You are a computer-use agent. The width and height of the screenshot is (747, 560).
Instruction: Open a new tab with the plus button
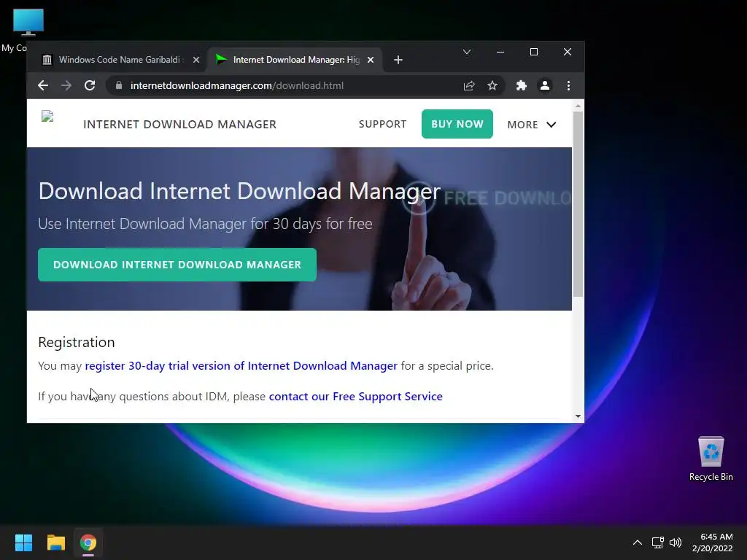tap(398, 60)
